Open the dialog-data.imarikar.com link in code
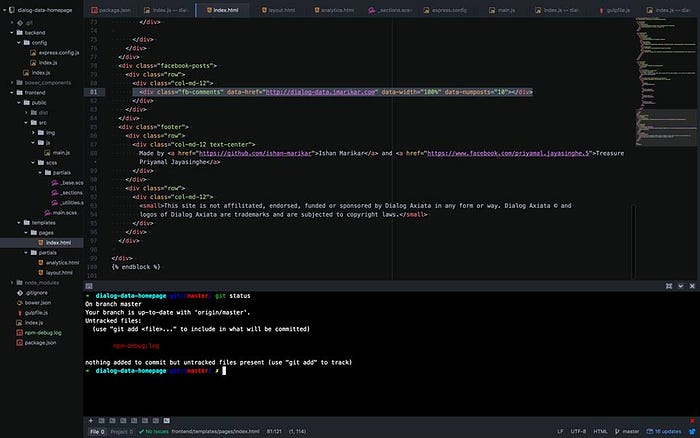The width and height of the screenshot is (700, 438). (321, 92)
